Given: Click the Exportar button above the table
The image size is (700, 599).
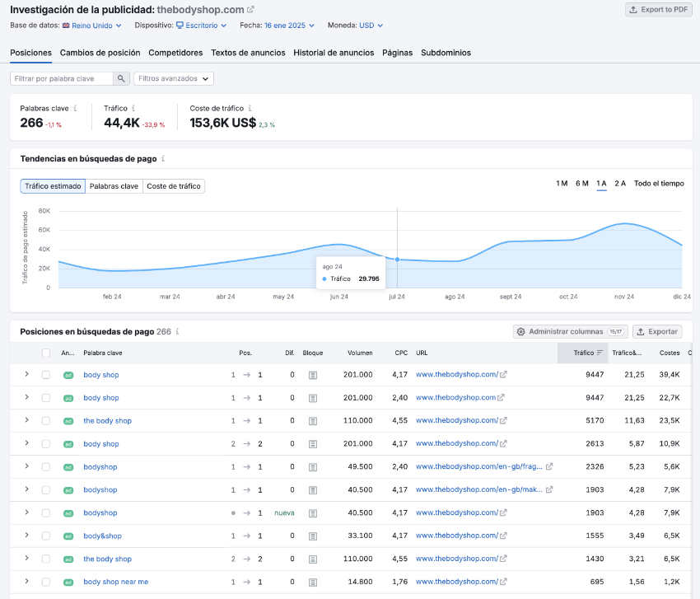Looking at the screenshot, I should pyautogui.click(x=657, y=331).
